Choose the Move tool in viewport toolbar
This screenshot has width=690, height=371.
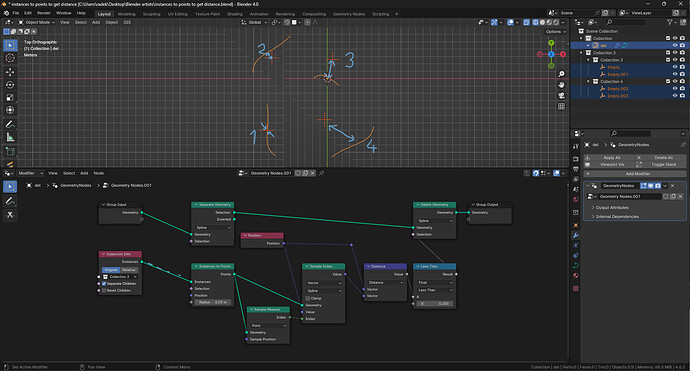(x=10, y=72)
